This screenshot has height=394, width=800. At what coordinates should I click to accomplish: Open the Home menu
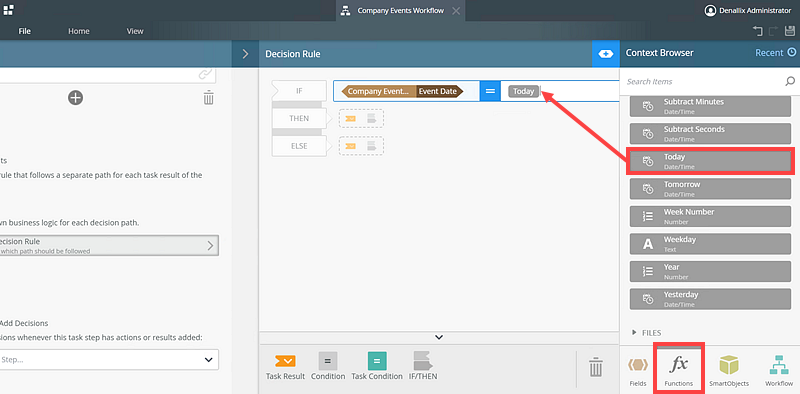(x=79, y=31)
